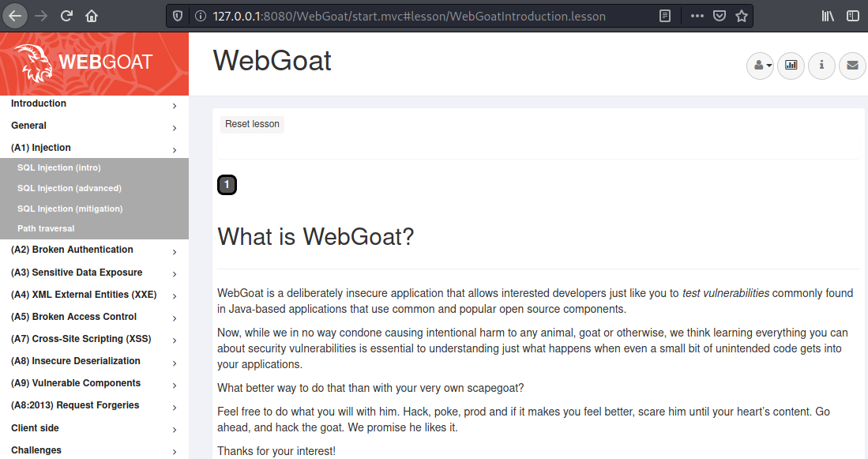Save page to Pocket icon
This screenshot has width=868, height=459.
(720, 16)
